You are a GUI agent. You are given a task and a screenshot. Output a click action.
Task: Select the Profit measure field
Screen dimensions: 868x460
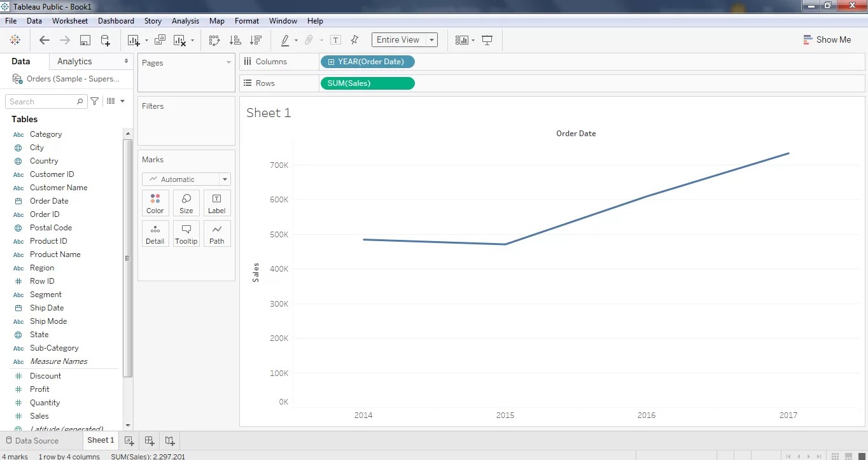39,389
